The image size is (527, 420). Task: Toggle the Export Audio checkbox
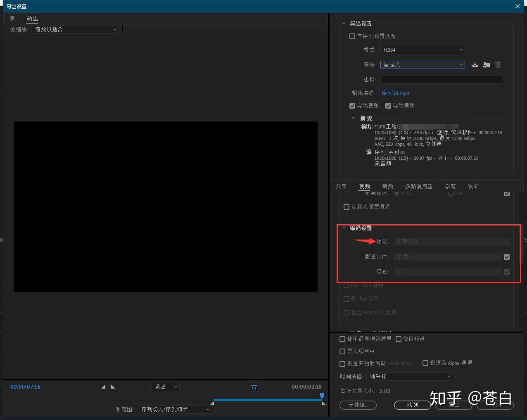[388, 106]
